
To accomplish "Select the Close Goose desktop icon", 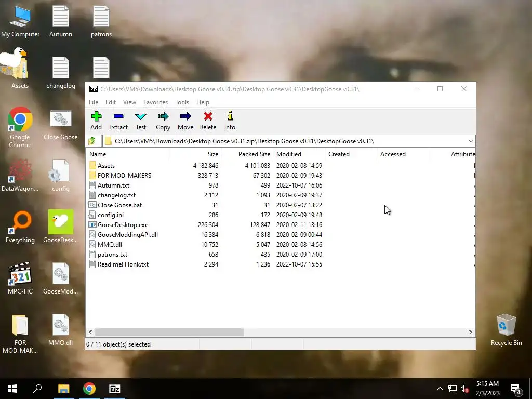I will click(60, 125).
